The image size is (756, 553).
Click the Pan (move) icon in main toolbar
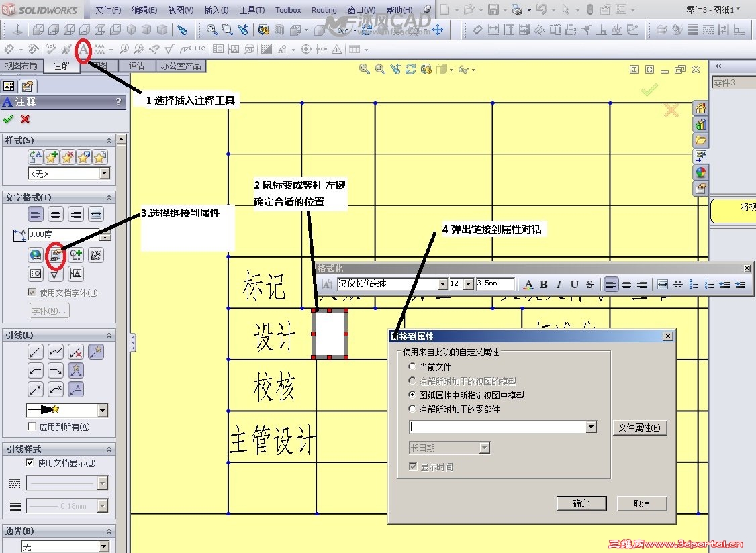coord(438,30)
